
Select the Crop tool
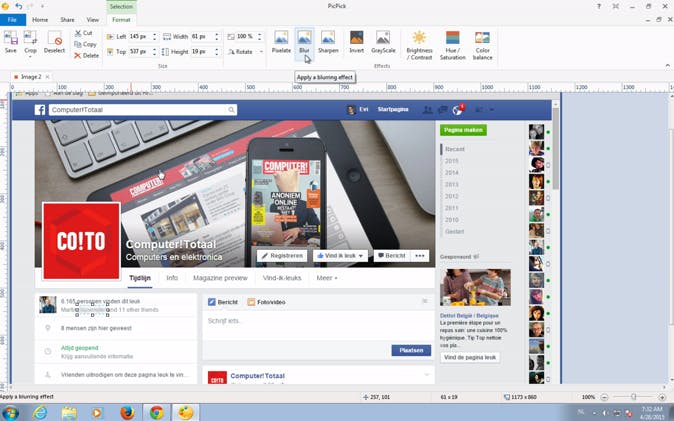(30, 39)
